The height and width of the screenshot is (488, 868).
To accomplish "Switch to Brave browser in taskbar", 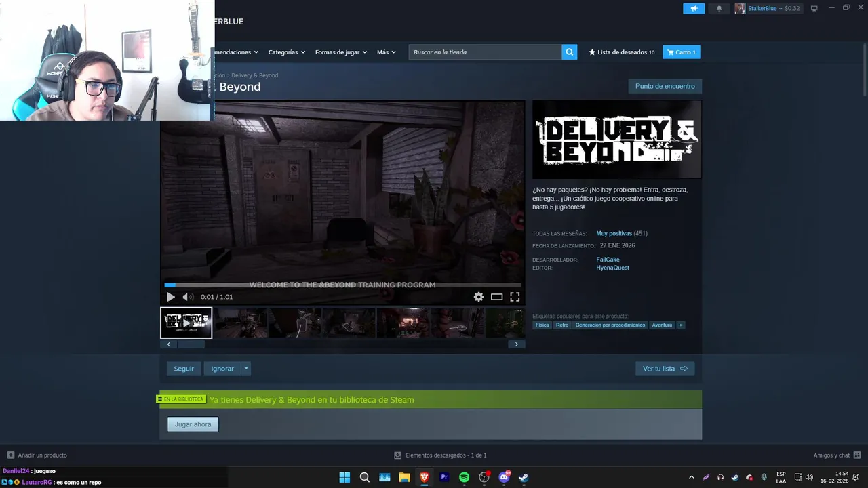I will coord(425,477).
